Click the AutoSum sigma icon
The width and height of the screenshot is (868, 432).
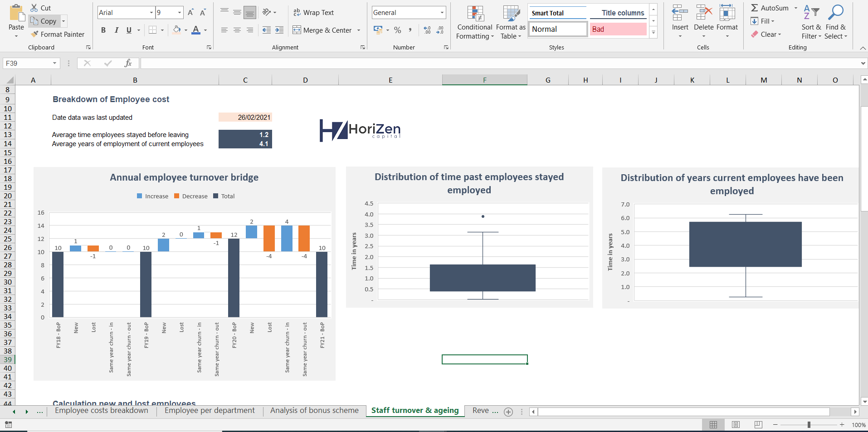point(754,8)
